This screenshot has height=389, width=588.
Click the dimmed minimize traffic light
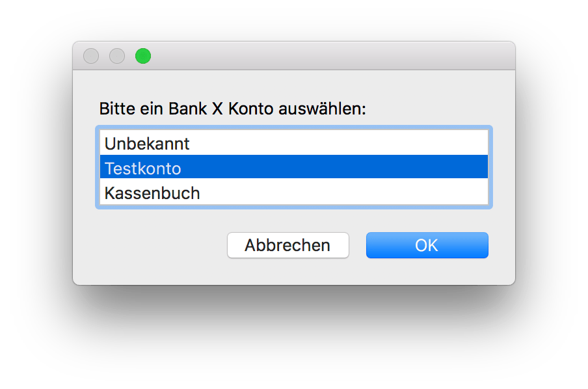coord(117,56)
